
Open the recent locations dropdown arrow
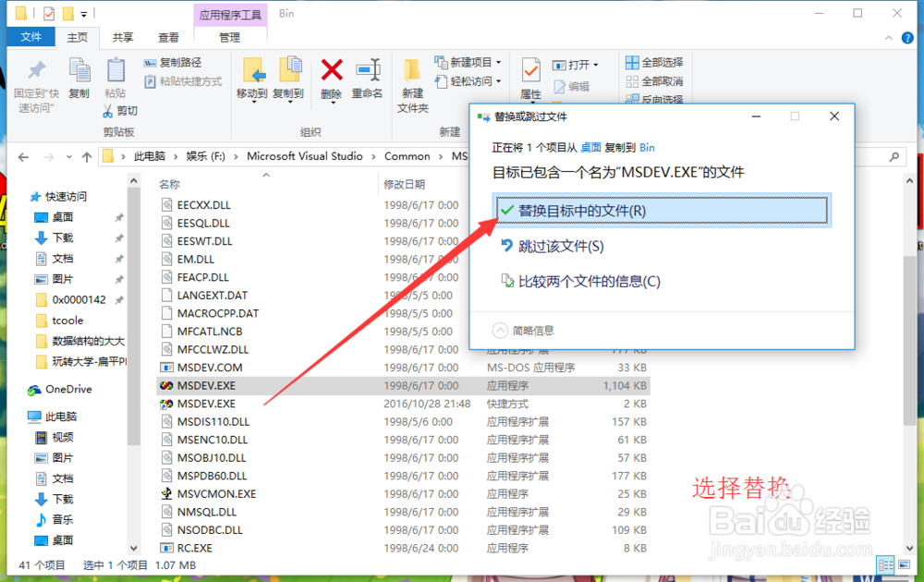click(x=69, y=157)
